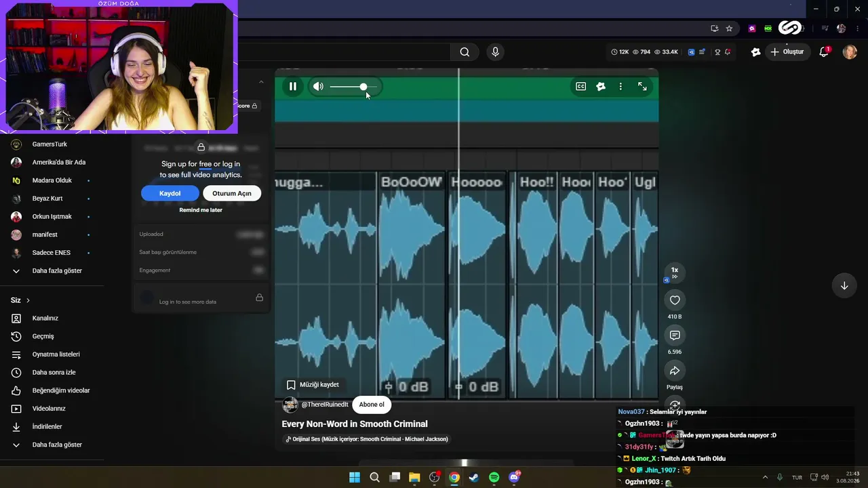Open the Chrome profile avatar
Viewport: 868px width, 488px height.
click(x=842, y=28)
